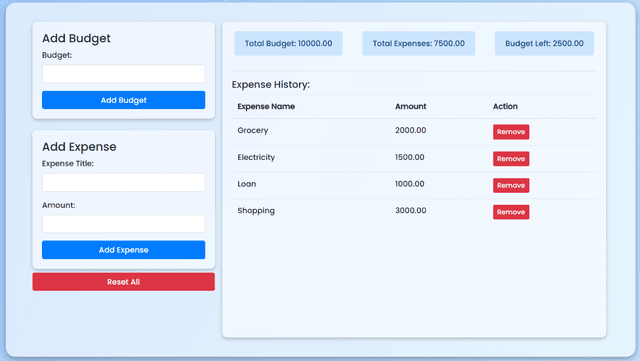Click the 3000.00 amount cell
The image size is (640, 361).
click(411, 210)
